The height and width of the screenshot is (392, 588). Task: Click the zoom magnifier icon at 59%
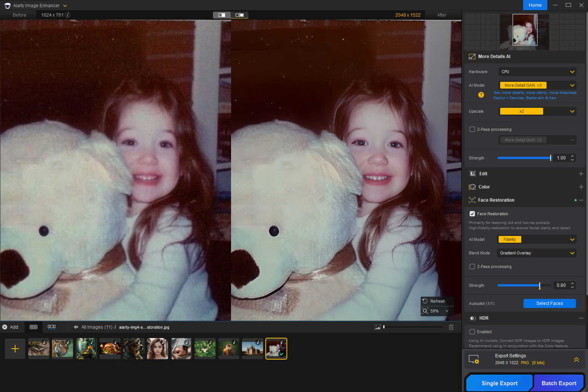(425, 311)
